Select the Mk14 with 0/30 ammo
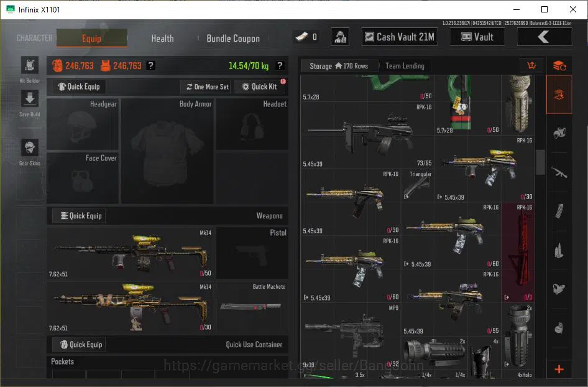The image size is (588, 387). [130, 307]
